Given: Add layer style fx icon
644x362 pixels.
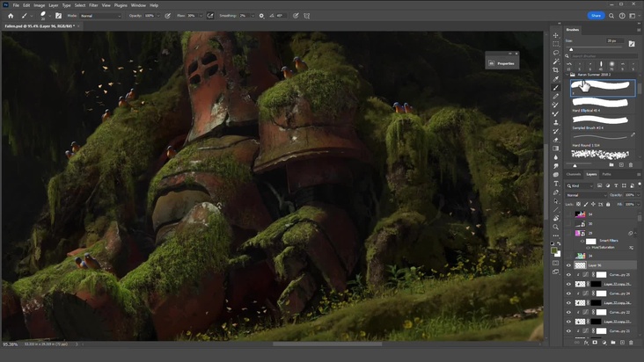Looking at the screenshot, I should (586, 343).
